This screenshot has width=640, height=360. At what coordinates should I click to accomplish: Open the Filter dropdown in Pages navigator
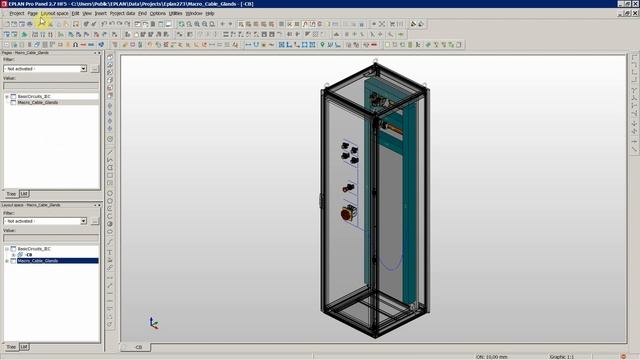tap(83, 69)
